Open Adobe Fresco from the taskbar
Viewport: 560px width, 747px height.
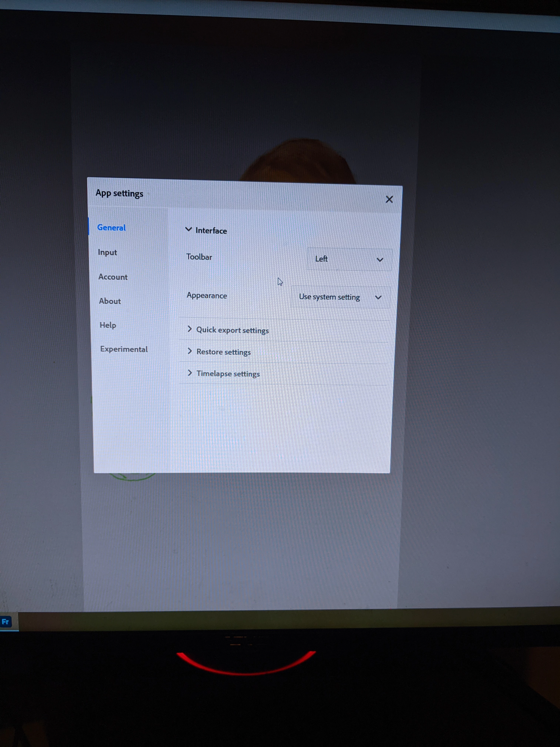tap(6, 621)
